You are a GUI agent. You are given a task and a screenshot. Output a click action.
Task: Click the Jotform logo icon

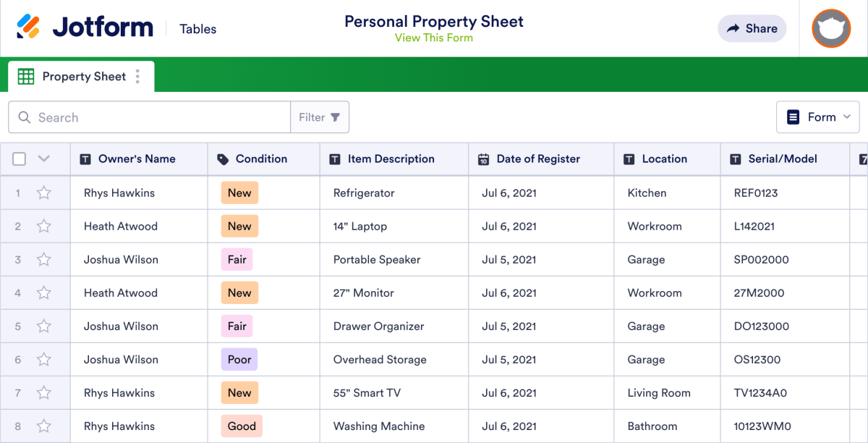coord(30,27)
